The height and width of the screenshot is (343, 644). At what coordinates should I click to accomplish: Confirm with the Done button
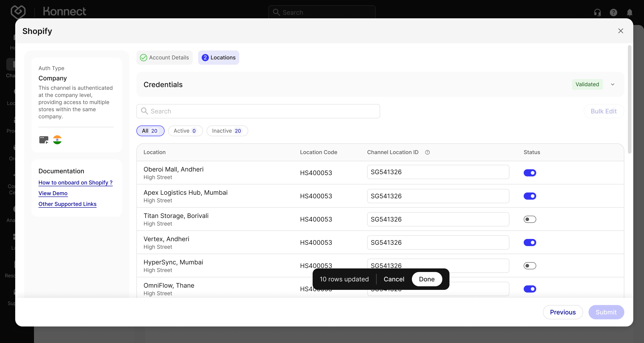pyautogui.click(x=427, y=279)
